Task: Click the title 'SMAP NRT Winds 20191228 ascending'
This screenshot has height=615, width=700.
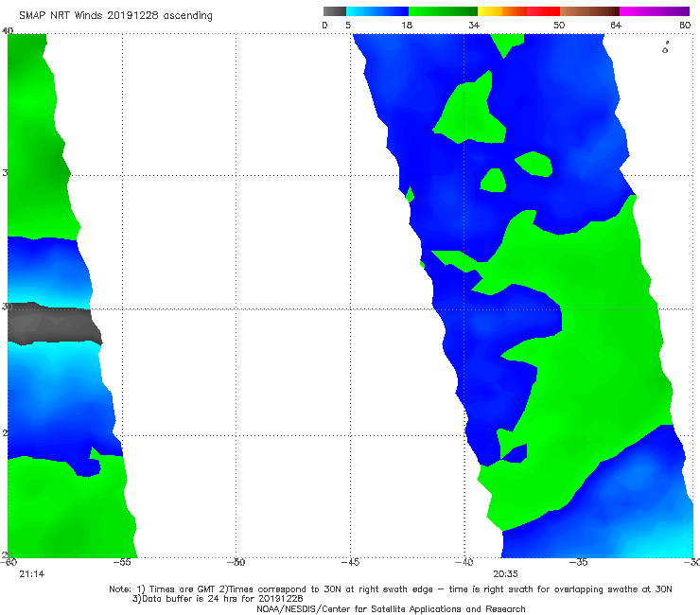Action: (115, 15)
